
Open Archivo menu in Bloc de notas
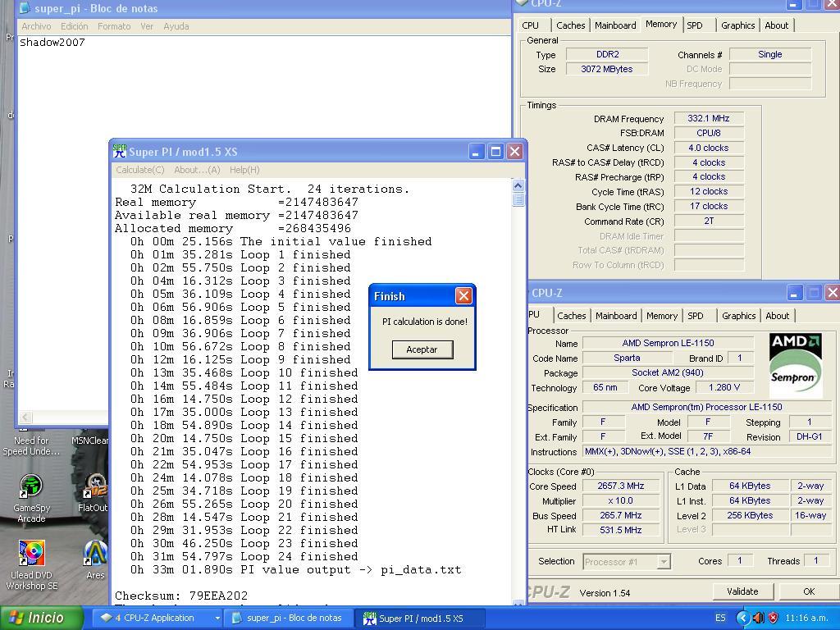point(36,26)
